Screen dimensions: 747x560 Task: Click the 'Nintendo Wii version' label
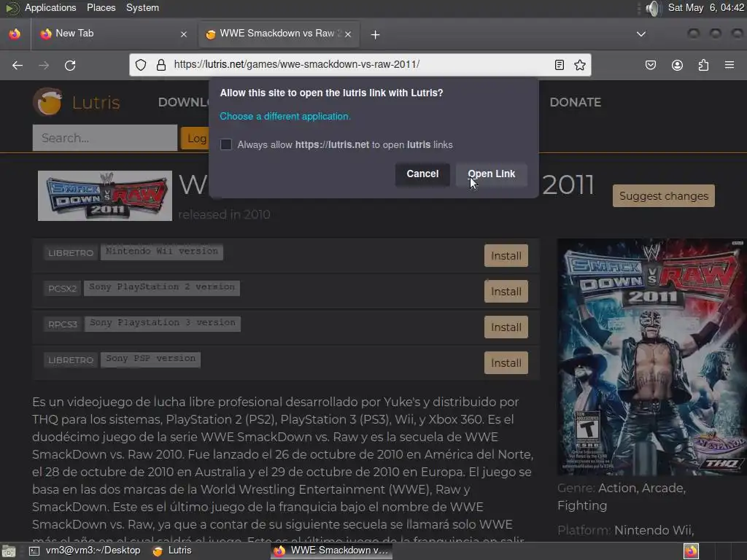tap(161, 252)
